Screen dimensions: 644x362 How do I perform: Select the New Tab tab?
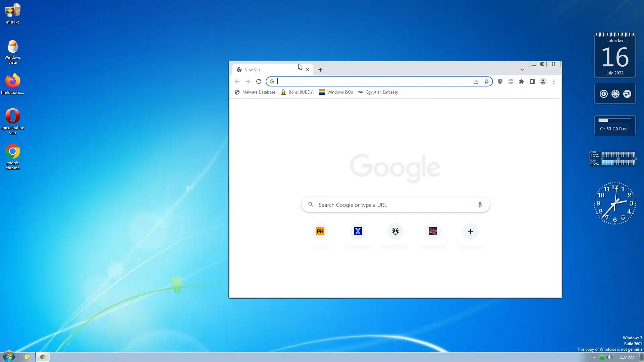(x=265, y=70)
